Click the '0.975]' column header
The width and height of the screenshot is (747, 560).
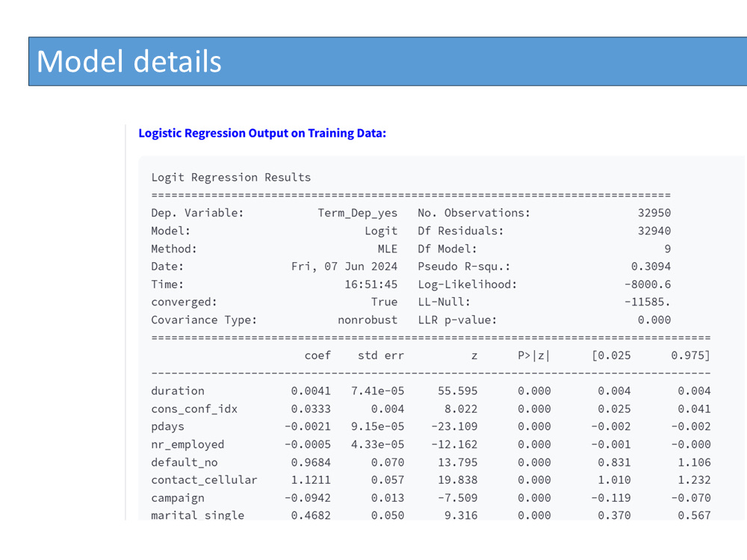click(691, 355)
